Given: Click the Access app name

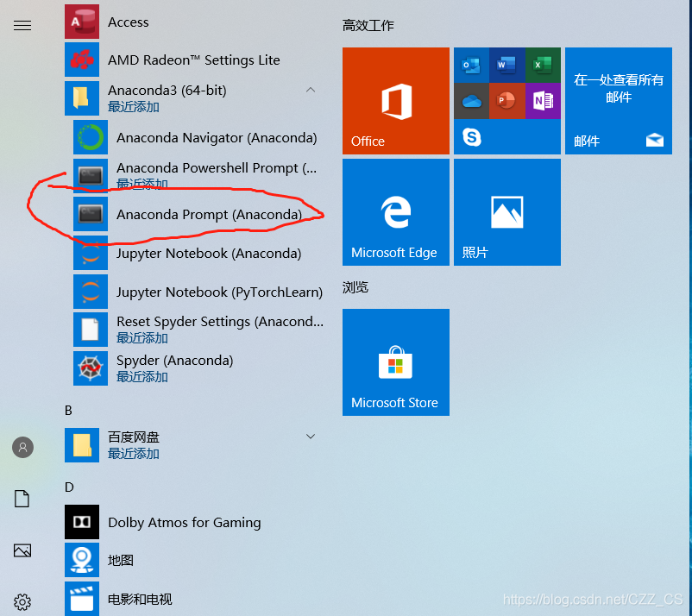Looking at the screenshot, I should pyautogui.click(x=129, y=22).
